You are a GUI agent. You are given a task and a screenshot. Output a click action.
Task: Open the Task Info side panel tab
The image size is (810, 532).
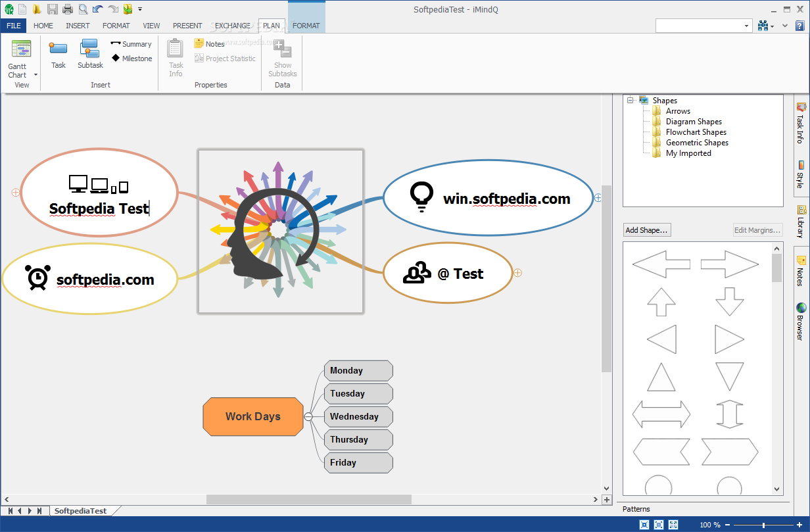click(800, 122)
